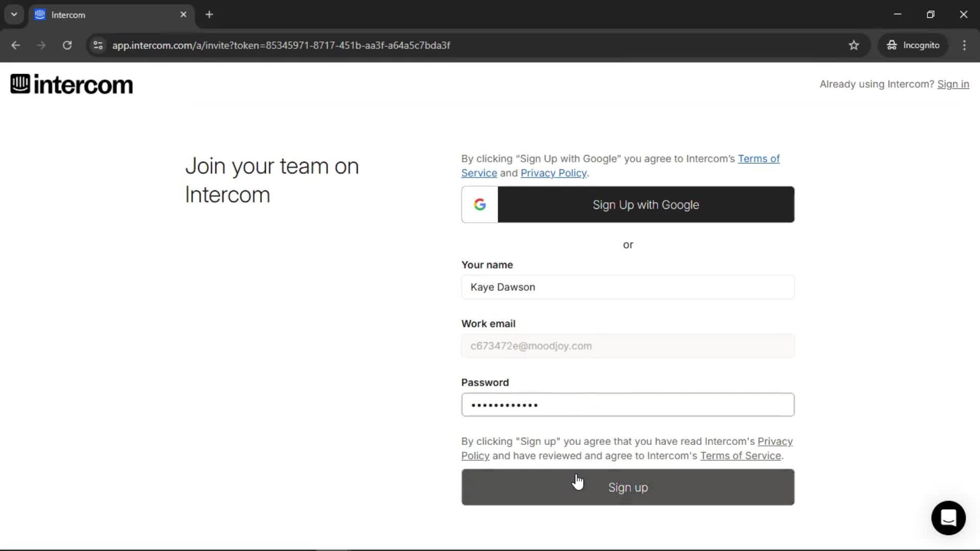Go back to the previous page
The image size is (980, 551).
(x=16, y=45)
